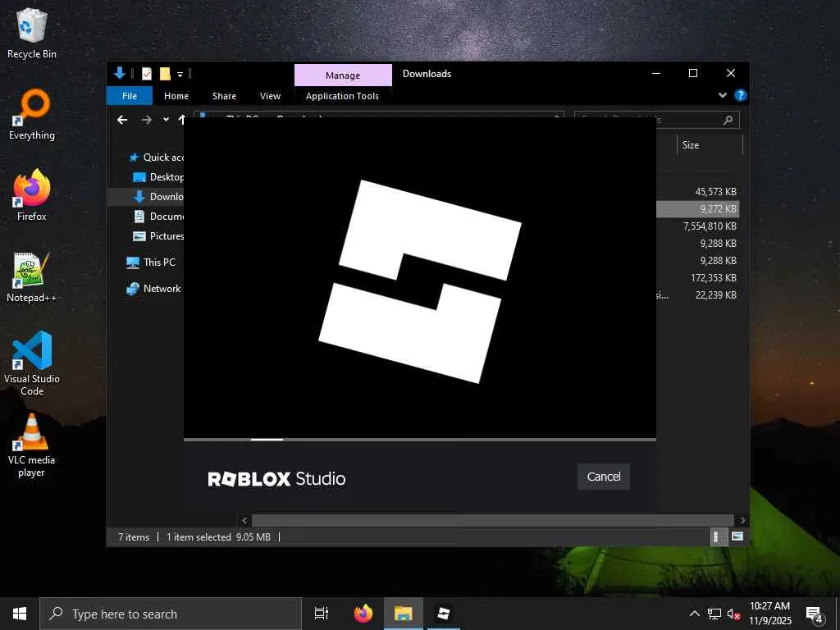840x630 pixels.
Task: Switch to the Share ribbon tab
Action: (x=224, y=96)
